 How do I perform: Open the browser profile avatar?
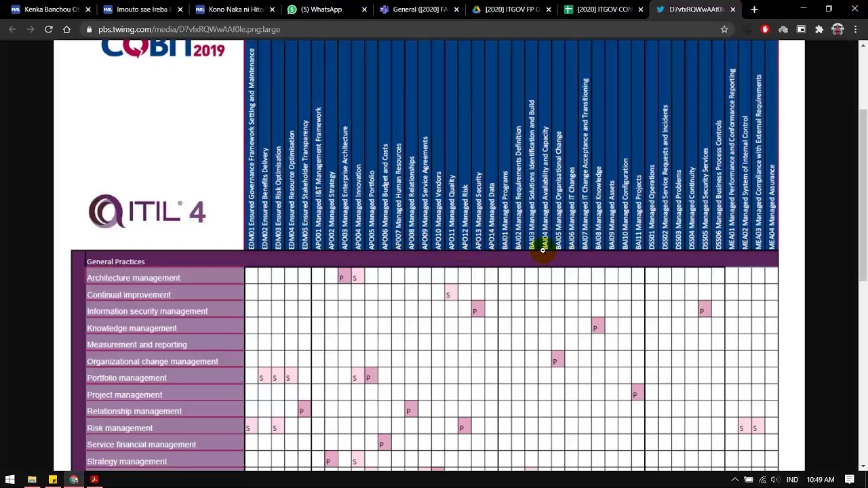click(x=837, y=29)
